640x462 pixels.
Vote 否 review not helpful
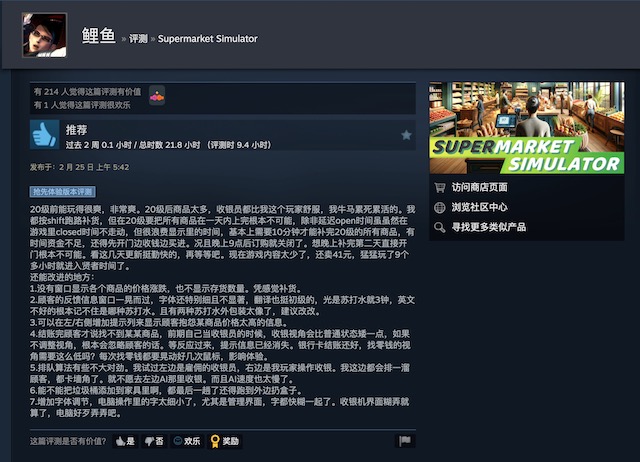(154, 441)
